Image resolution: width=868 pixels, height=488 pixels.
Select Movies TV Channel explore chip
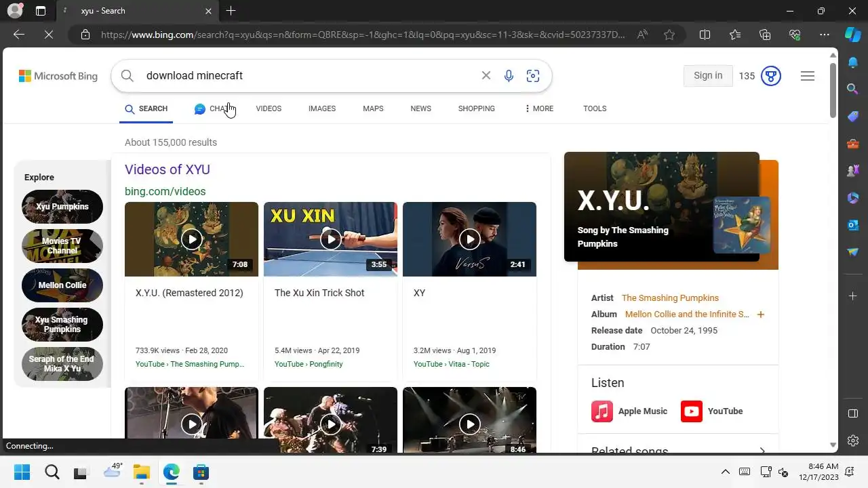click(62, 246)
